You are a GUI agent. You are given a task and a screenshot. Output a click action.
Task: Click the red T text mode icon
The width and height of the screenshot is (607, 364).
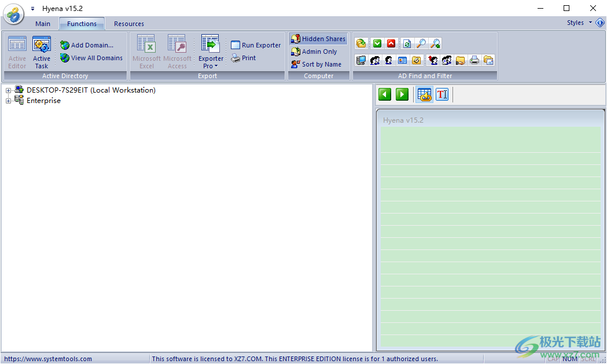click(x=442, y=94)
